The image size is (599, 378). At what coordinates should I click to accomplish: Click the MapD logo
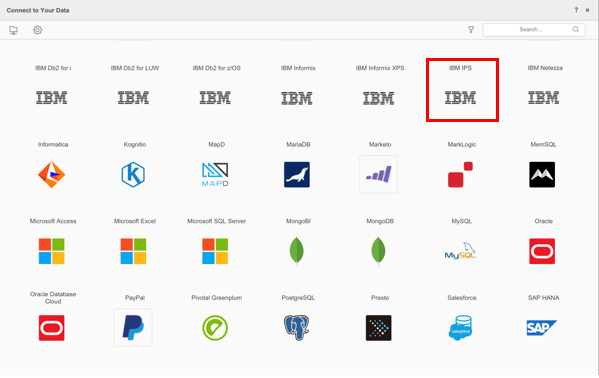click(x=215, y=175)
